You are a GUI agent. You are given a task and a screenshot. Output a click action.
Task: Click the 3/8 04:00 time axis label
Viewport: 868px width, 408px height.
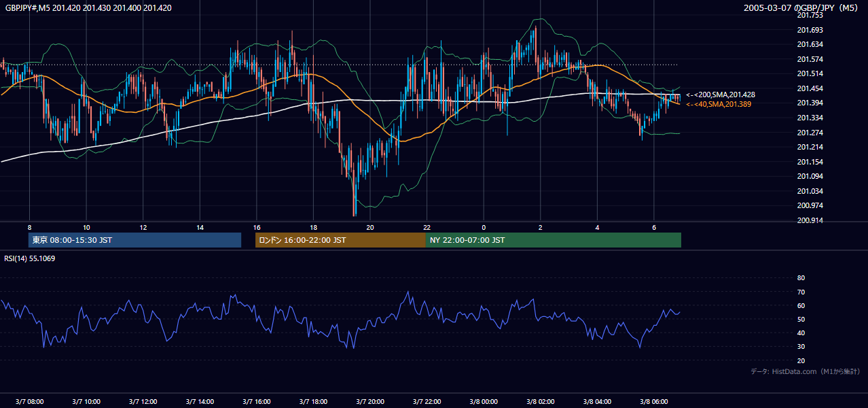(597, 401)
